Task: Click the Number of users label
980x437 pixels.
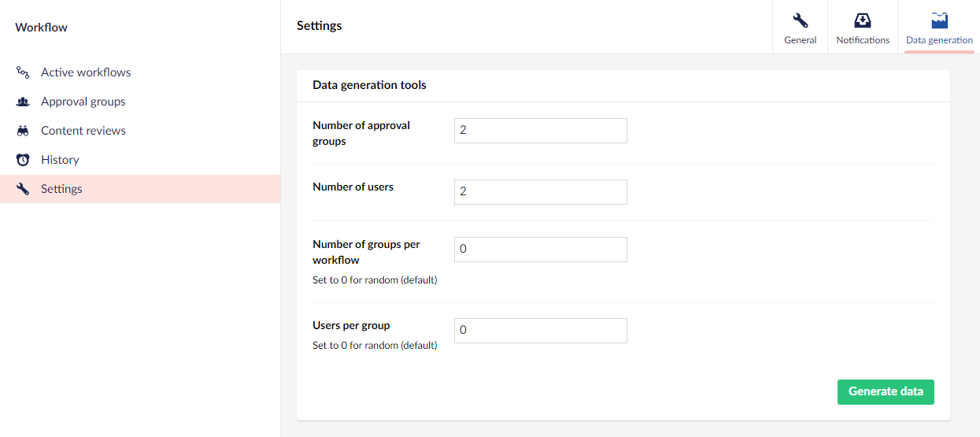Action: pos(353,187)
